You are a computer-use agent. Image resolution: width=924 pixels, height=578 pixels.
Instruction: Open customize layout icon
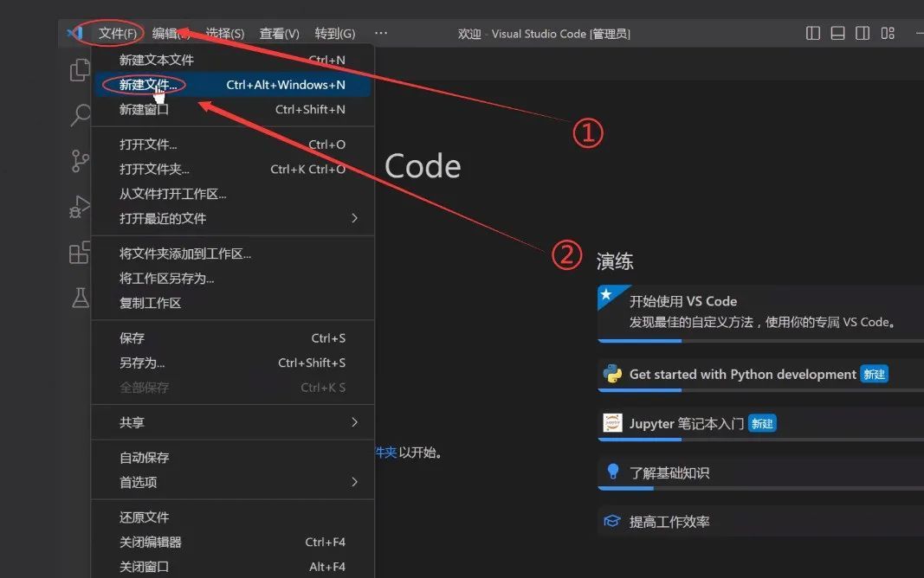pos(888,33)
